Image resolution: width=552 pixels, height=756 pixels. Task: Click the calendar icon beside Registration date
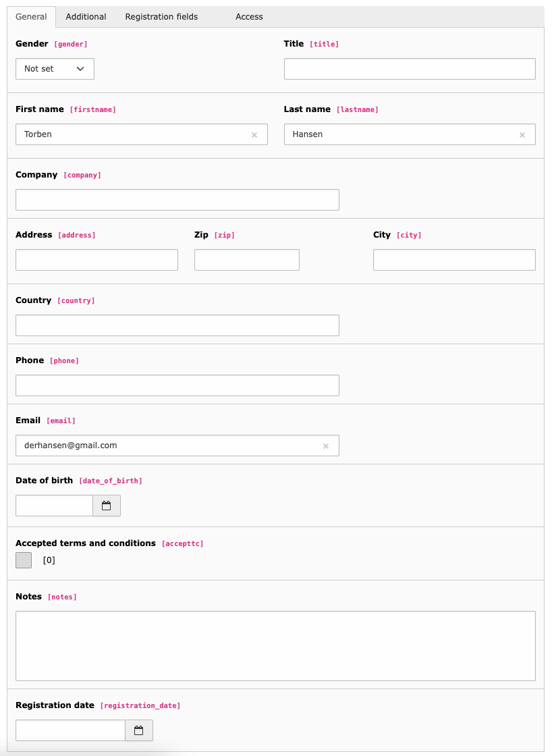(x=138, y=730)
